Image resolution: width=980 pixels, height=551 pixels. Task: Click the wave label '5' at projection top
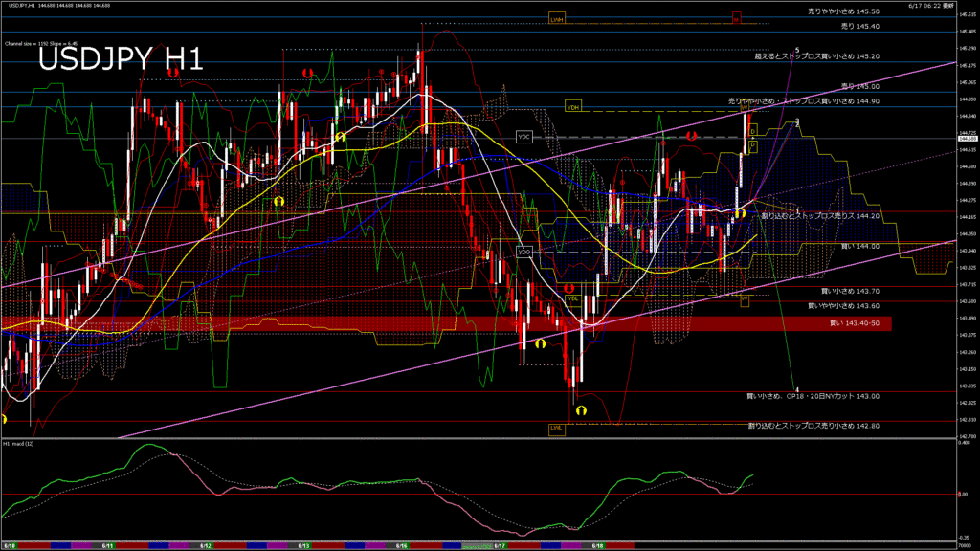[797, 50]
